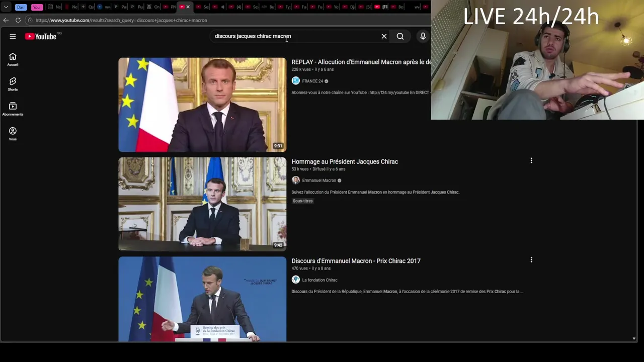This screenshot has height=362, width=644.
Task: Open more options for Hommage au Président video
Action: [531, 161]
